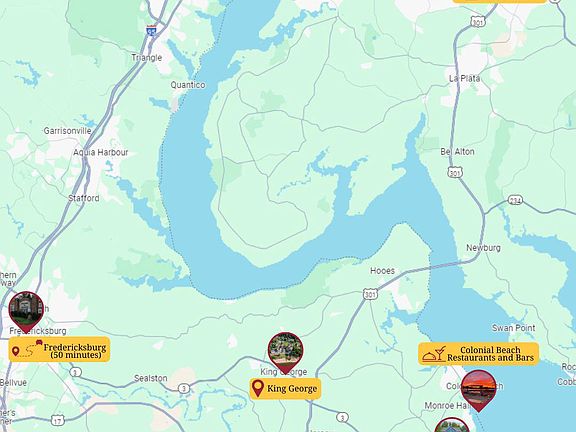Open the King George yellow label
The height and width of the screenshot is (432, 576).
point(285,389)
